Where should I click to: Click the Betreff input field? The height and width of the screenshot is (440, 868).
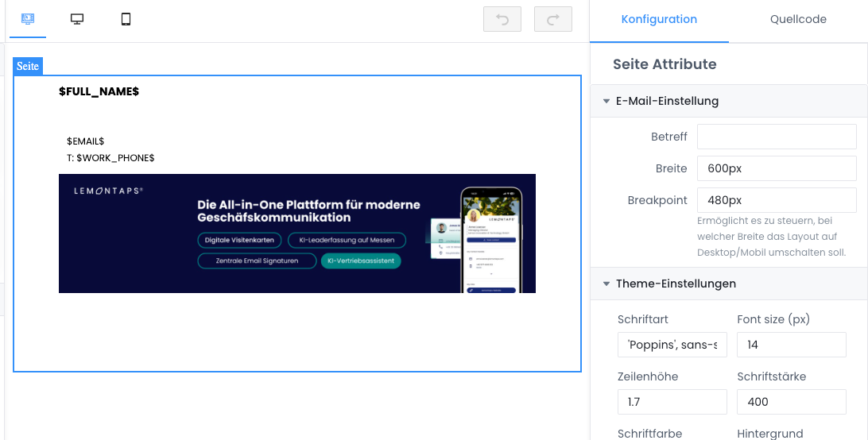click(x=777, y=137)
